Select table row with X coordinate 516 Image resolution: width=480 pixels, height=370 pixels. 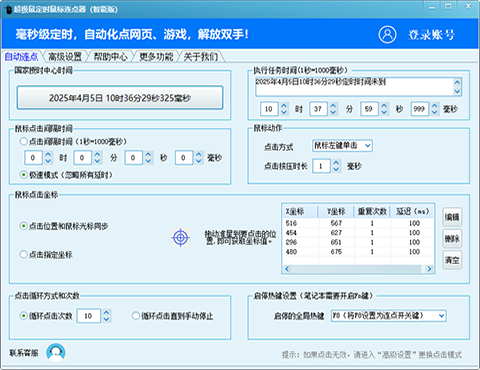point(358,223)
